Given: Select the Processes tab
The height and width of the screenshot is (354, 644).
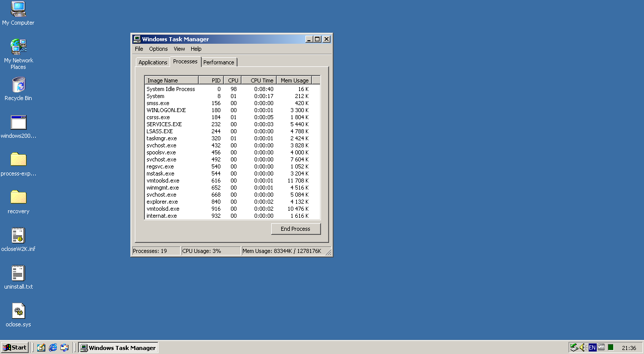Looking at the screenshot, I should pos(185,61).
